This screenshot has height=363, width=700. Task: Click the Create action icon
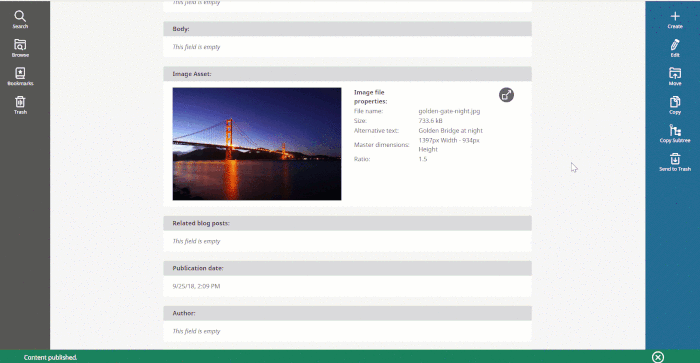675,20
